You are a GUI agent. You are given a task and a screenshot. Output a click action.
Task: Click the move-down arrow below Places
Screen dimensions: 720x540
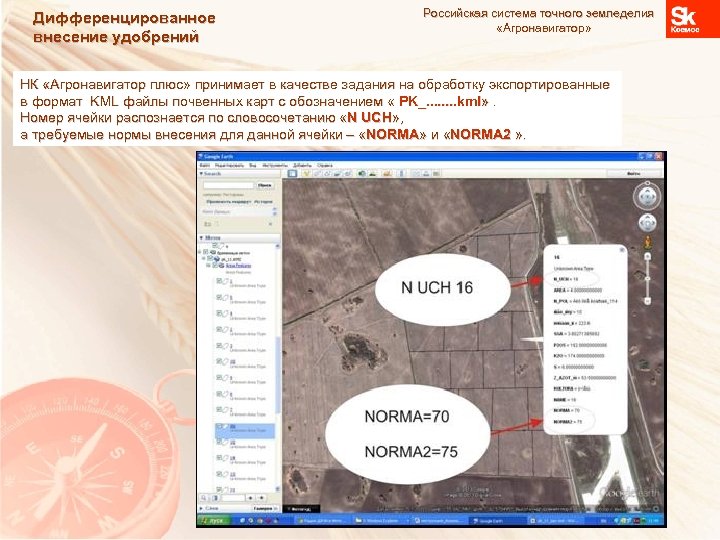pyautogui.click(x=262, y=498)
